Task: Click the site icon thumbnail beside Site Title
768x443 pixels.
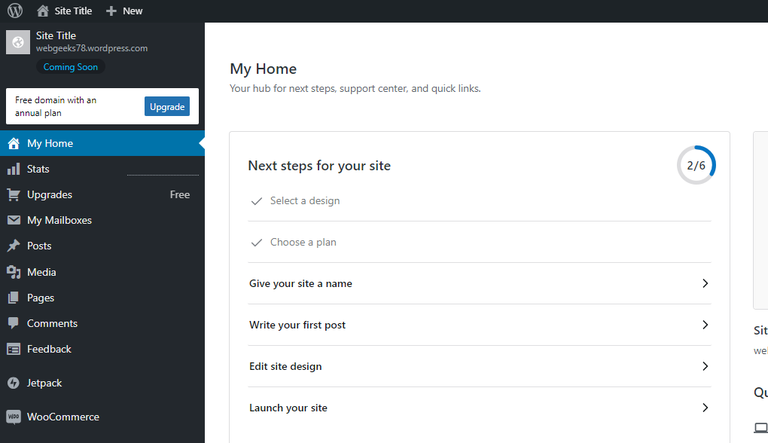Action: click(x=18, y=42)
